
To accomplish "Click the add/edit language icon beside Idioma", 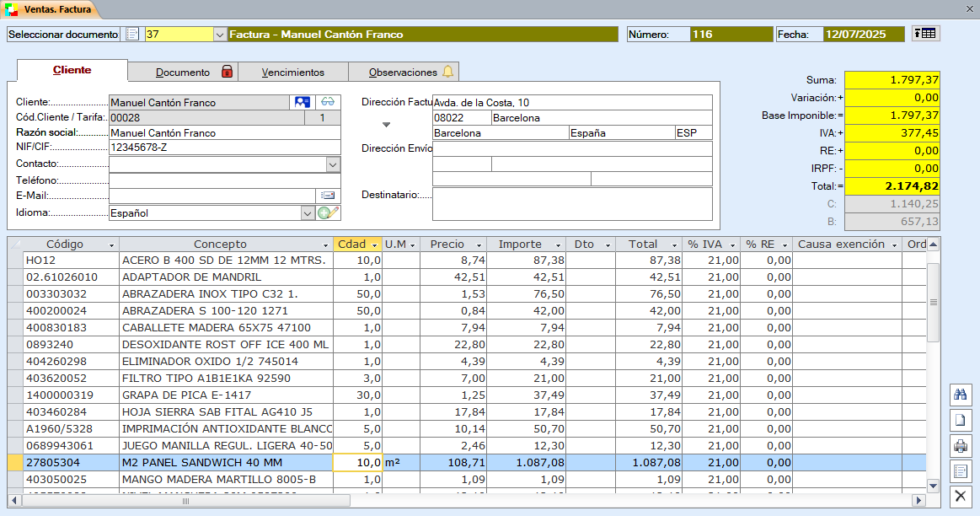I will (x=328, y=213).
